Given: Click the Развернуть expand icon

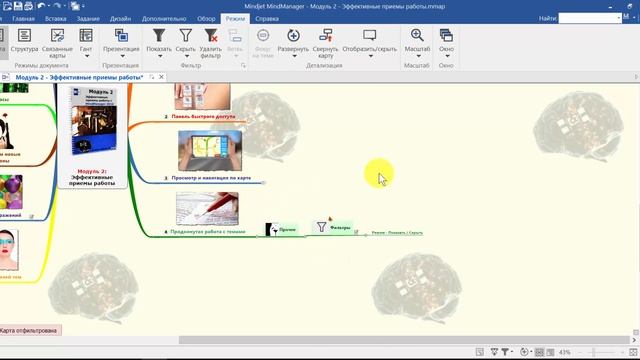Looking at the screenshot, I should 293,36.
